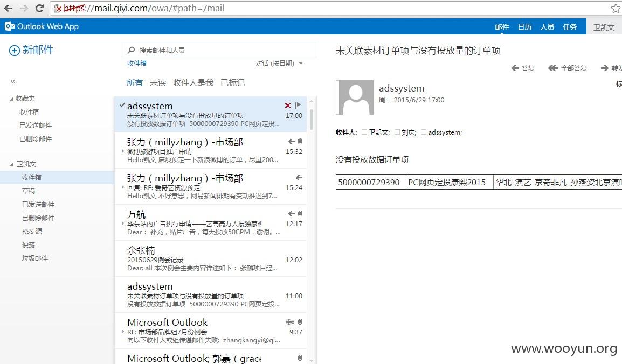Viewport: 622px width, 364px height.
Task: Toggle checkbox for recipient 卫凯文
Action: (364, 132)
